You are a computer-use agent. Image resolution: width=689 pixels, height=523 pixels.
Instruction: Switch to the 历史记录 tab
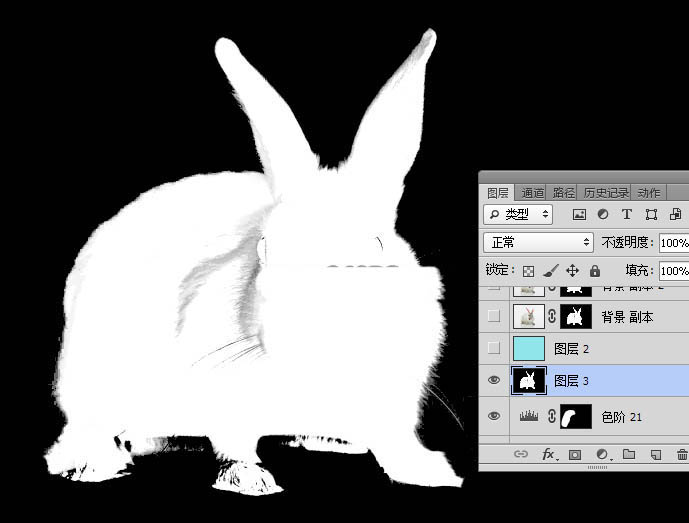click(x=606, y=192)
